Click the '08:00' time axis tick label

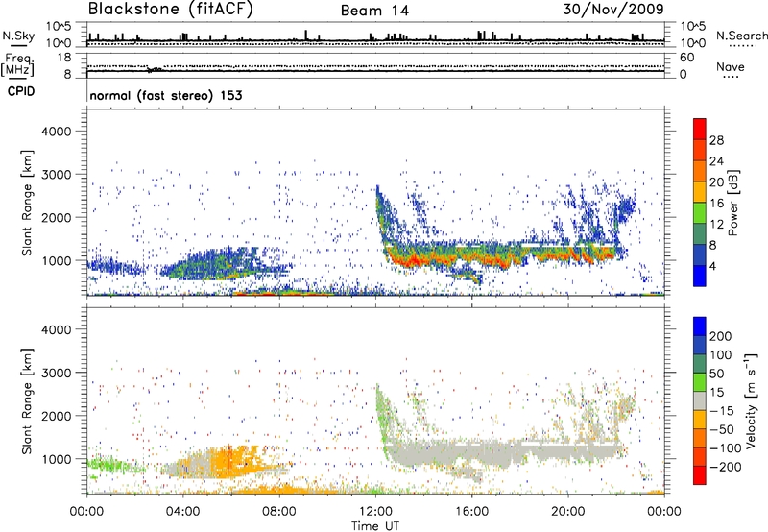coord(279,512)
